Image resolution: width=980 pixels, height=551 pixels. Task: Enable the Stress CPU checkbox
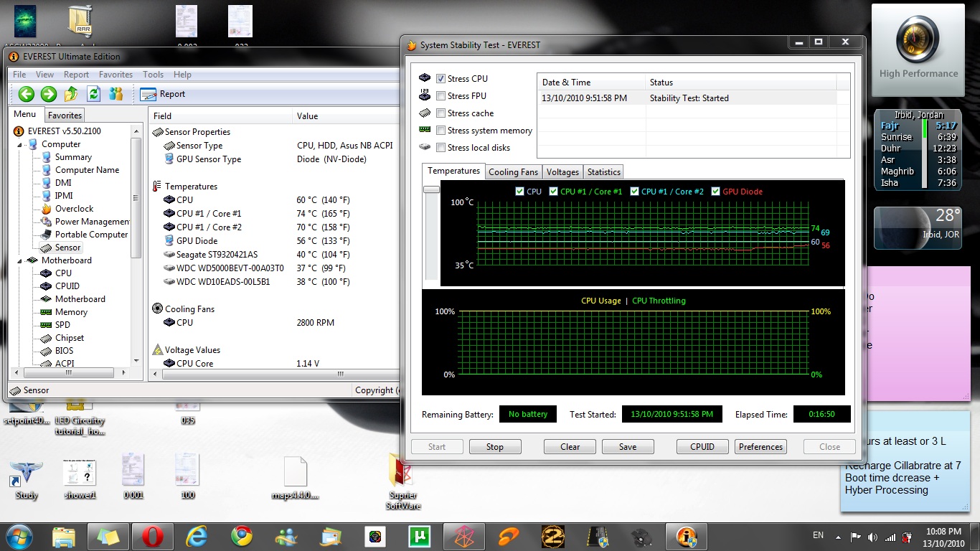[440, 79]
